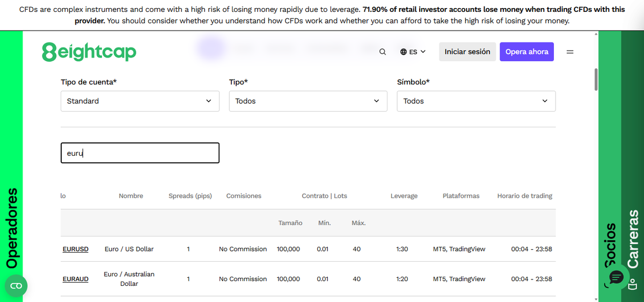Click the Plataformas column header
Image resolution: width=644 pixels, height=302 pixels.
click(x=461, y=196)
